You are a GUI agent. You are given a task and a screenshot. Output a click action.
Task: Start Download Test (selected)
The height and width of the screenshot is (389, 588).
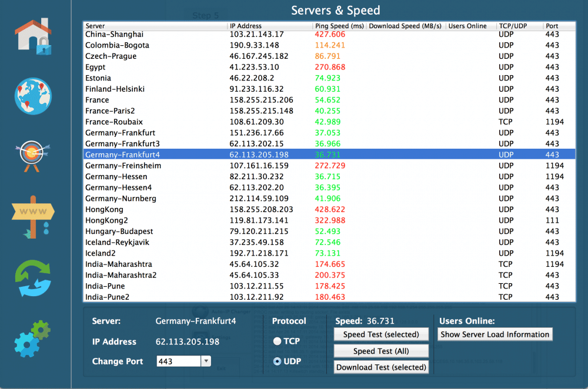click(x=381, y=367)
